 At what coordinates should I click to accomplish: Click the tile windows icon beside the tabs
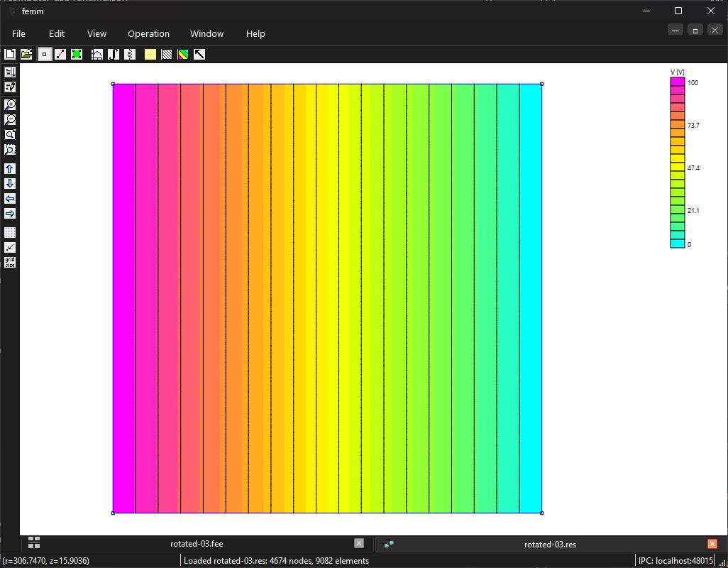tap(34, 542)
